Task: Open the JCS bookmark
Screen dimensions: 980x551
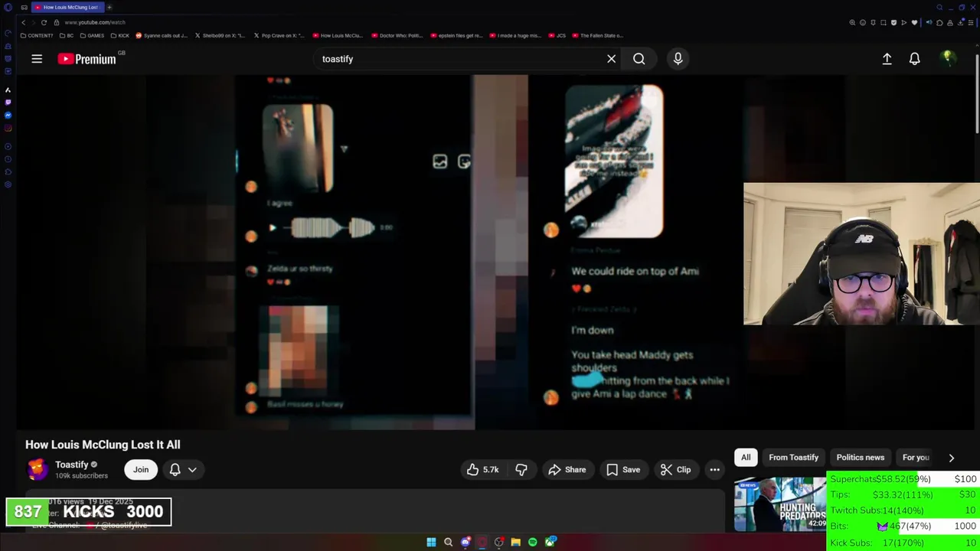Action: click(556, 35)
